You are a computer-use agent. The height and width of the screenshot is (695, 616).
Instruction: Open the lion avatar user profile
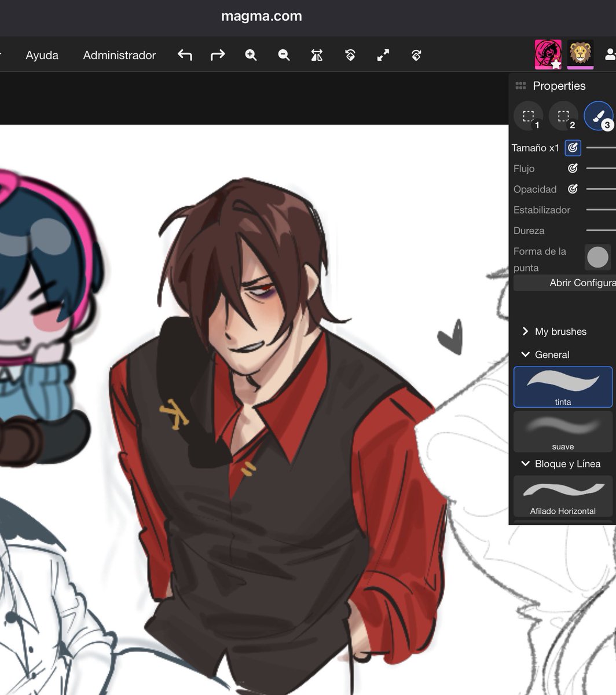(580, 54)
